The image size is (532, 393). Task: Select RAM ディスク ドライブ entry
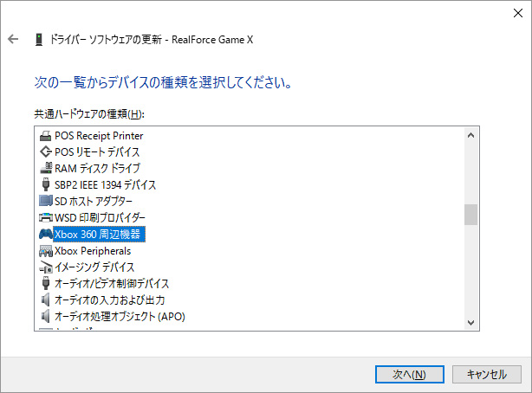97,168
